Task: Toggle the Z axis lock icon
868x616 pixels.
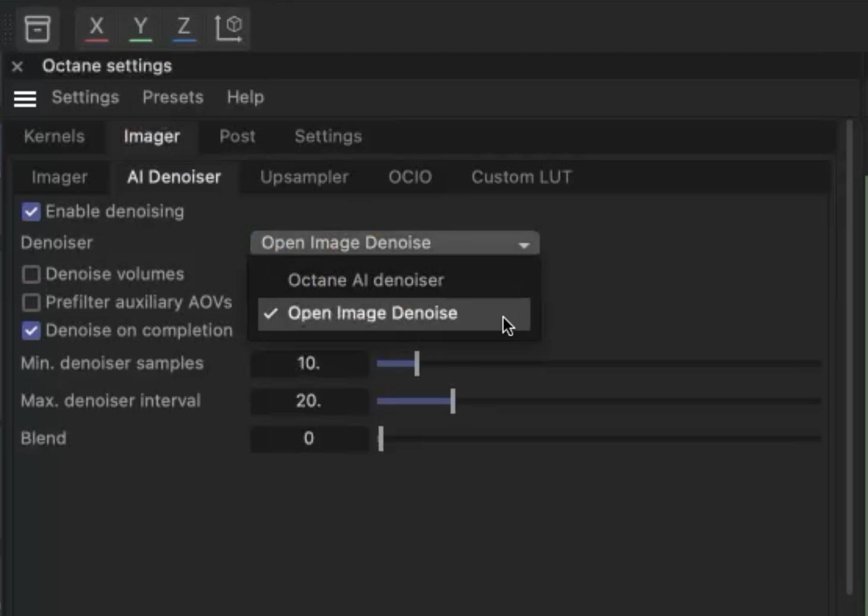Action: [x=184, y=27]
